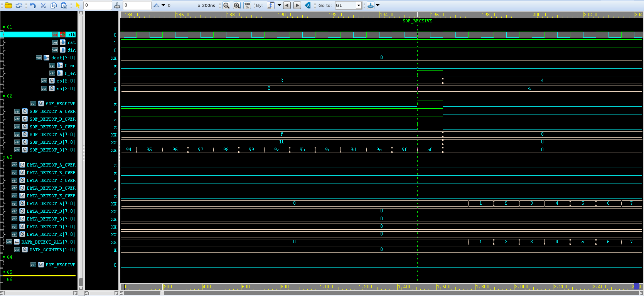This screenshot has width=644, height=296.
Task: Click the blue A annotation icon
Action: tap(308, 5)
